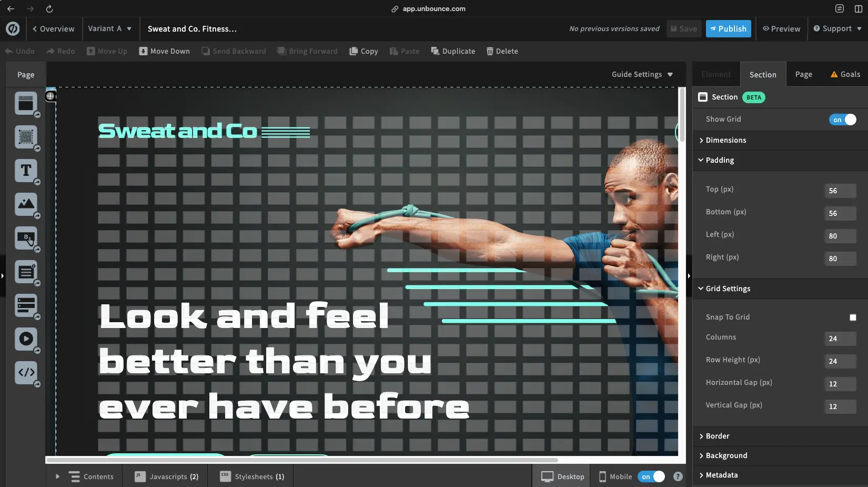Enable the Snap To Grid checkbox
The height and width of the screenshot is (487, 868).
tap(853, 317)
